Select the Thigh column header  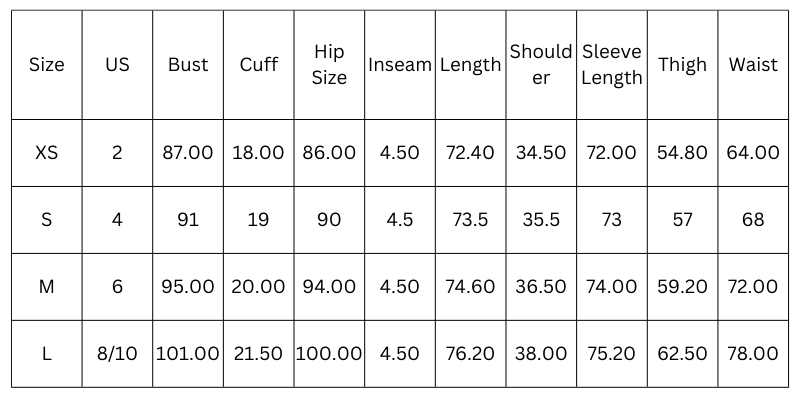coord(682,65)
